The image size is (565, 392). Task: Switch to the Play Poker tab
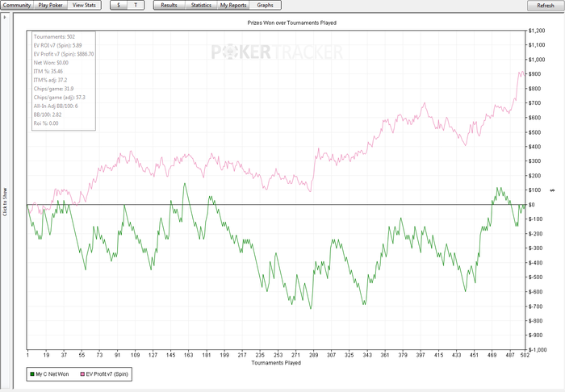(x=50, y=5)
